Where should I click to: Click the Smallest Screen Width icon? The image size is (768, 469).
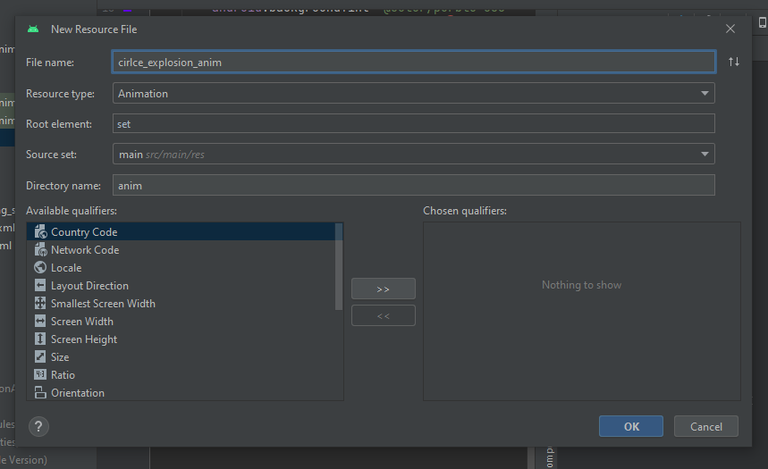(x=40, y=303)
